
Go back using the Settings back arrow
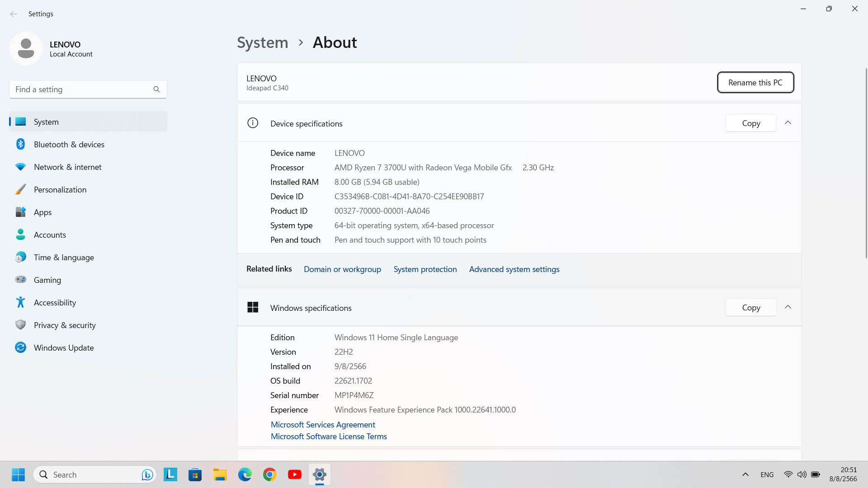pos(14,14)
